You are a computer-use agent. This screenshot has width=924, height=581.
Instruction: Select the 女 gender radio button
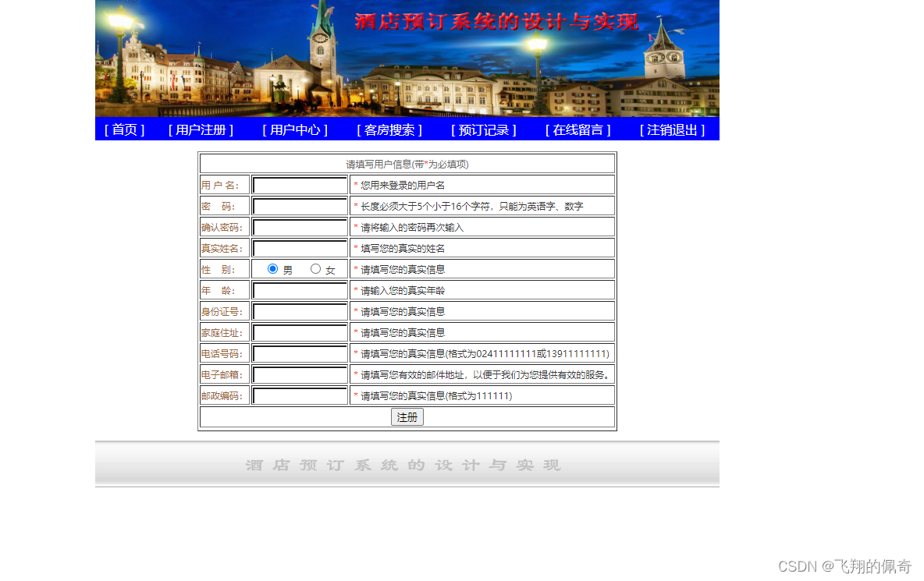point(315,268)
